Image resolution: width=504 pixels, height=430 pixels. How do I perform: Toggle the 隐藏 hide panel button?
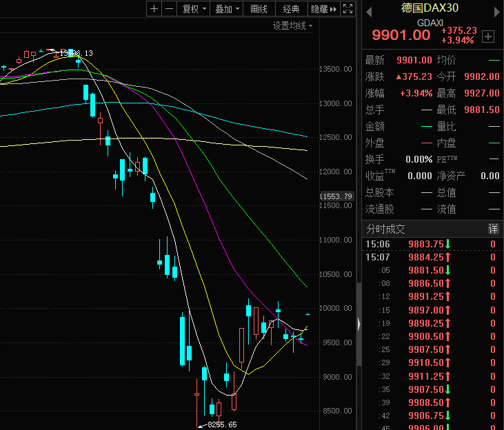pyautogui.click(x=323, y=9)
